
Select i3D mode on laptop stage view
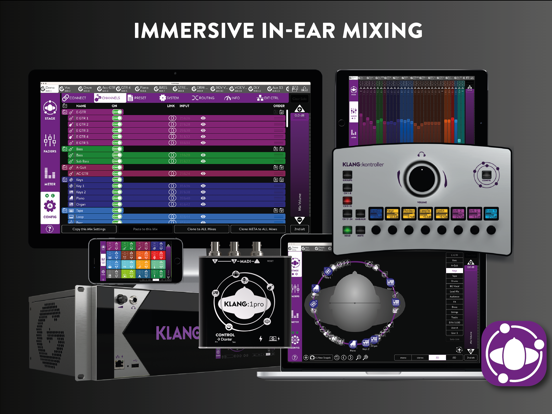pyautogui.click(x=454, y=357)
